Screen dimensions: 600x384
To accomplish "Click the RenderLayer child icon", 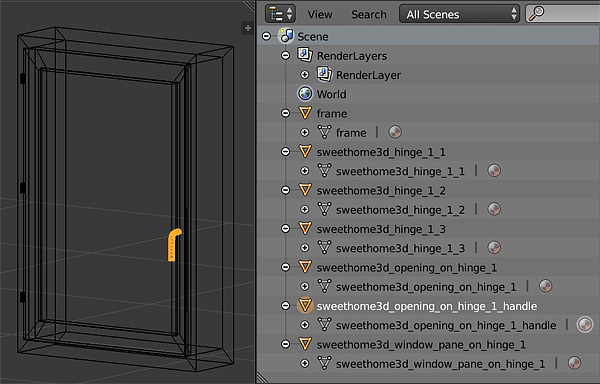I will (x=324, y=74).
